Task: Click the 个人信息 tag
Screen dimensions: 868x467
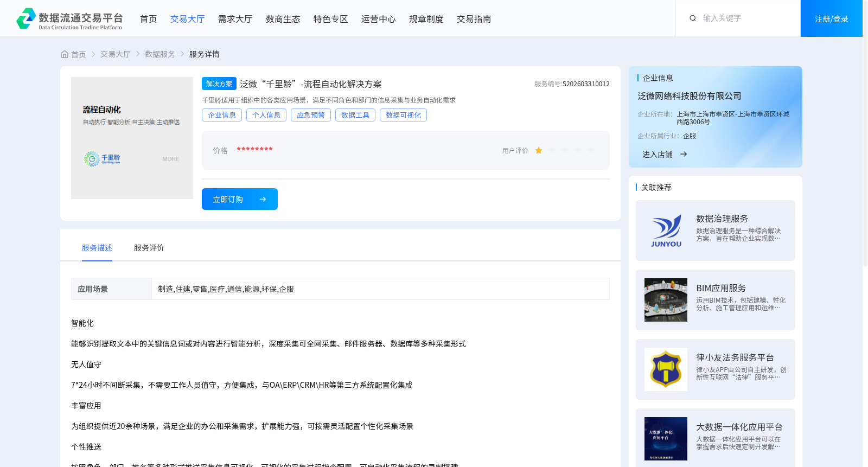Action: (266, 115)
